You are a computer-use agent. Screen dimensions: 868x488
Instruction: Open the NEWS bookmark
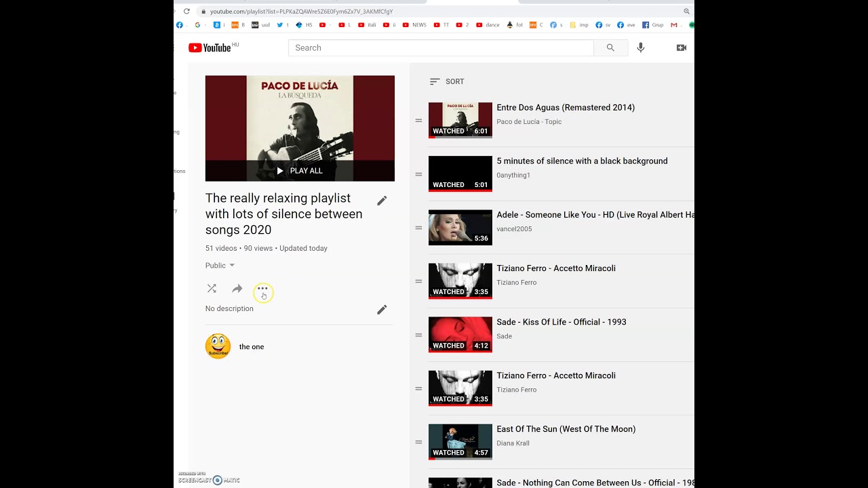(x=414, y=25)
